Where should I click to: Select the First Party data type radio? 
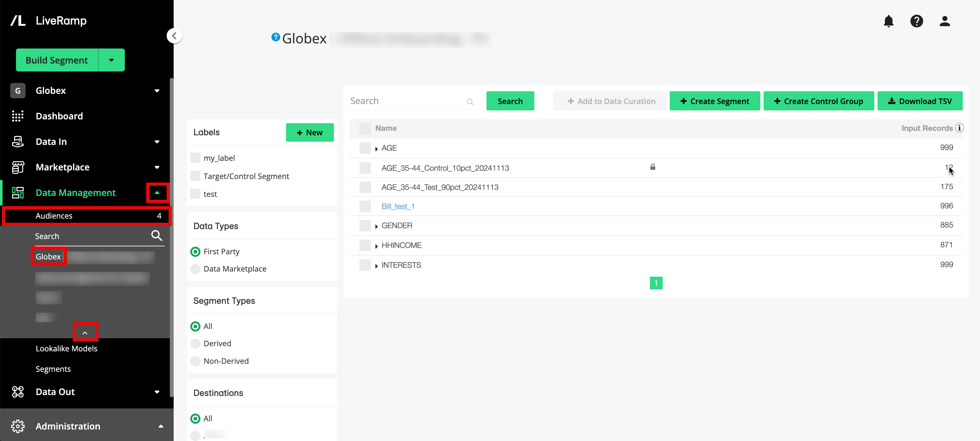click(x=195, y=251)
